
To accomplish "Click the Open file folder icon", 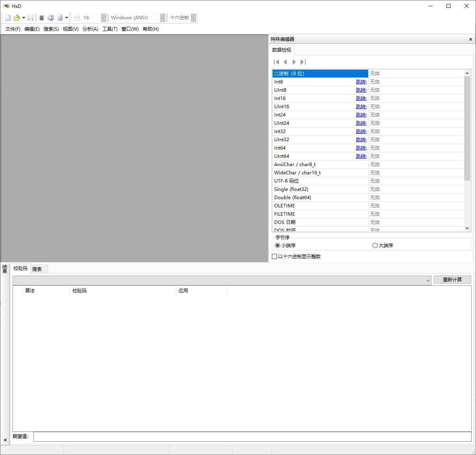I will (x=17, y=18).
